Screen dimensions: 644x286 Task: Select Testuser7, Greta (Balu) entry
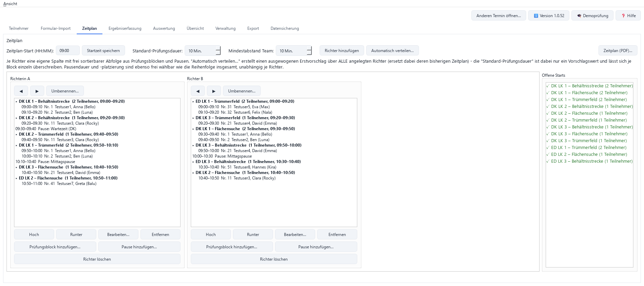[97, 184]
